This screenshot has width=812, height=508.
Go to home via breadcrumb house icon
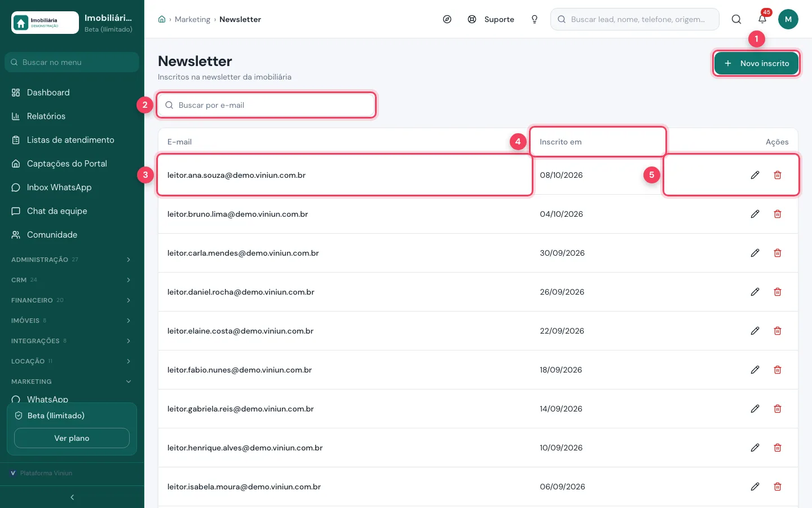(x=162, y=19)
